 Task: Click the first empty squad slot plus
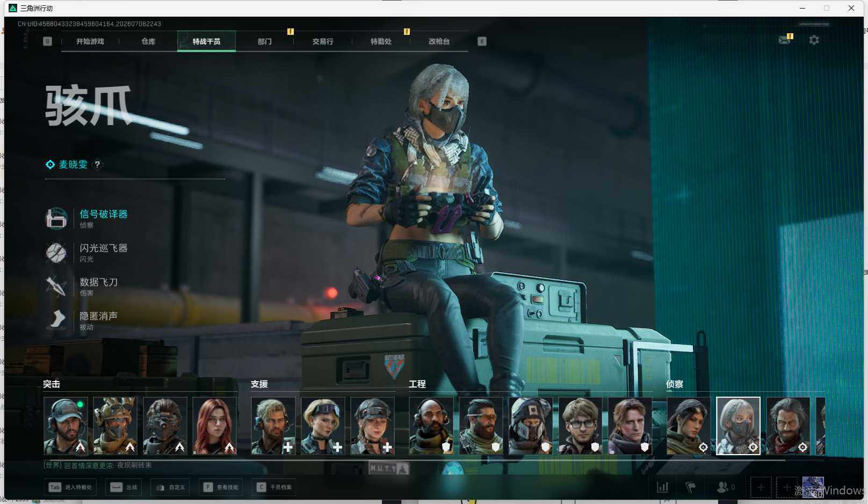pos(761,487)
